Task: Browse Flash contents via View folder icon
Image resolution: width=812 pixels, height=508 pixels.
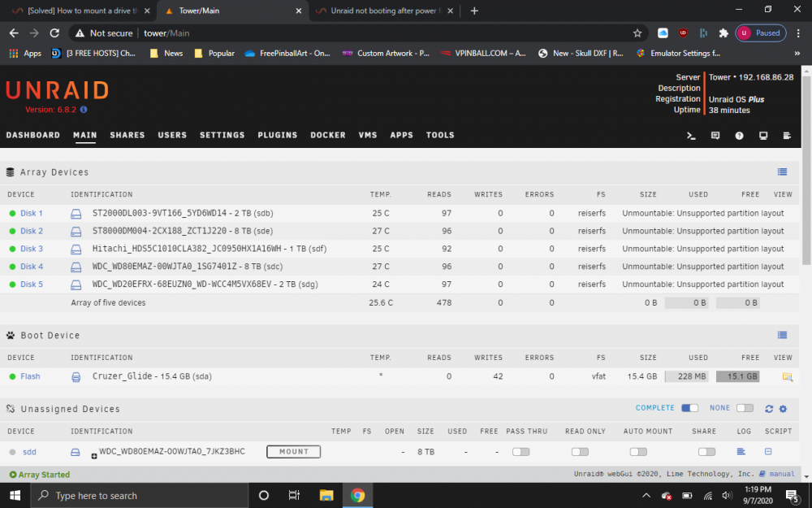Action: click(x=787, y=377)
